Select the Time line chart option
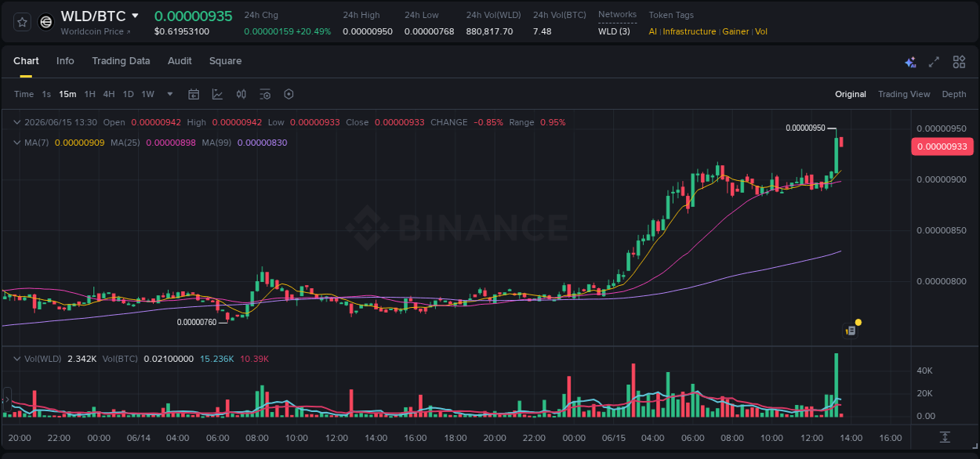This screenshot has height=459, width=980. (24, 94)
